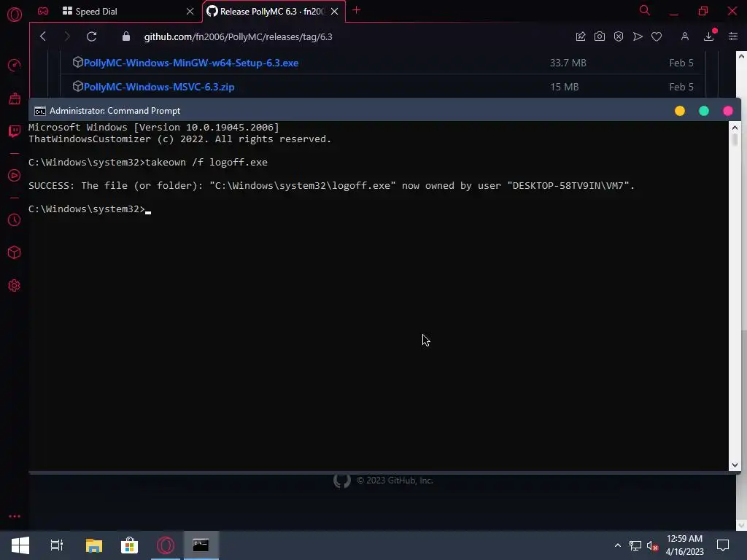Switch to Opera GX taskbar button
The image size is (747, 560).
click(166, 545)
